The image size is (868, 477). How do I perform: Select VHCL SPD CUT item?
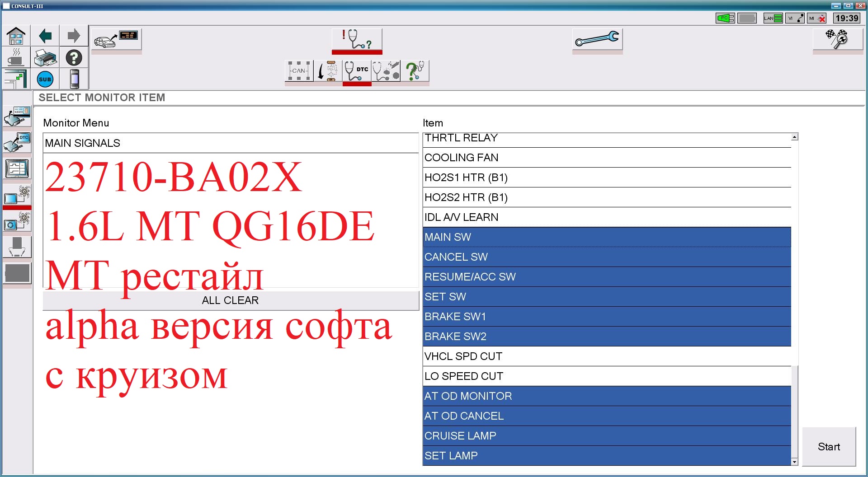607,356
